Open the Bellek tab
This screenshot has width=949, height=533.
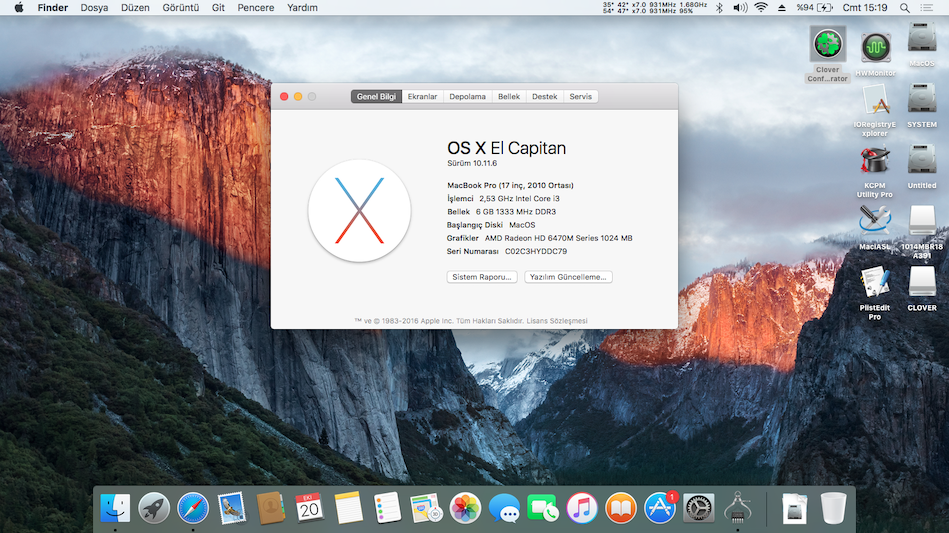pos(509,97)
